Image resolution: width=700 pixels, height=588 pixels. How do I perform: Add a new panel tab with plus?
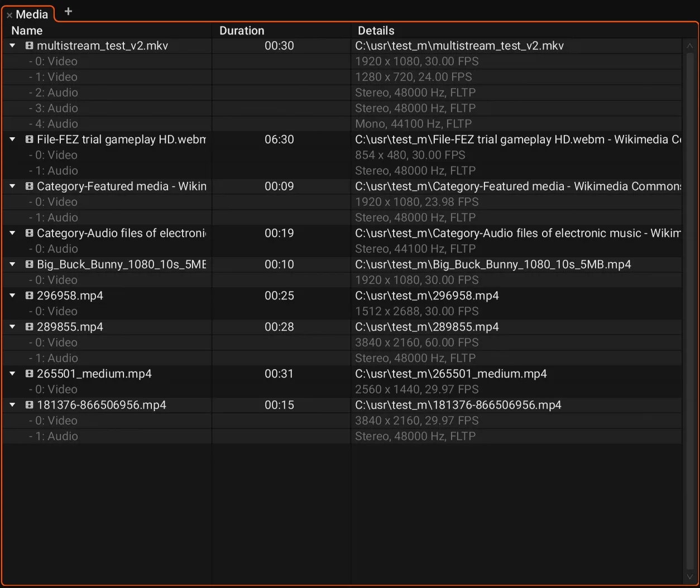pyautogui.click(x=68, y=11)
